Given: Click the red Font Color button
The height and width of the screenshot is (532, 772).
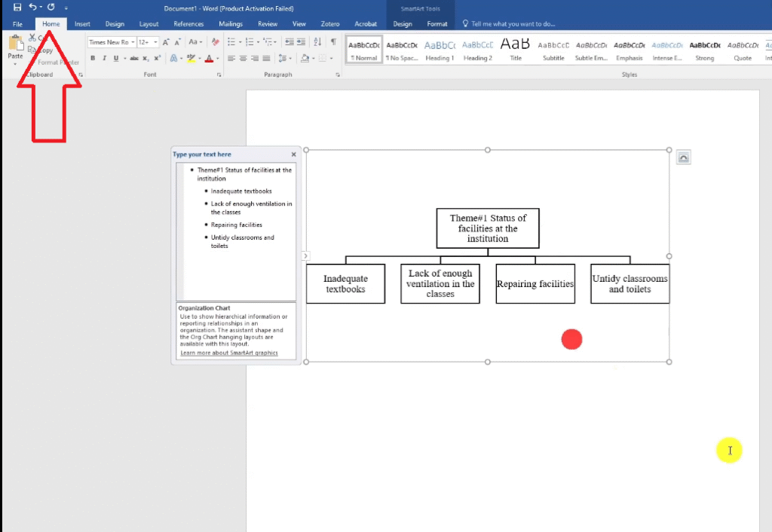Looking at the screenshot, I should click(x=209, y=58).
